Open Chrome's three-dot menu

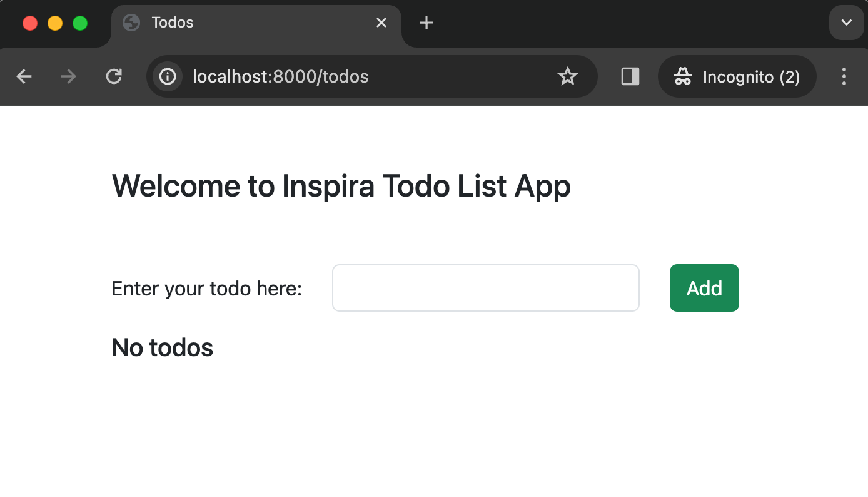point(844,76)
